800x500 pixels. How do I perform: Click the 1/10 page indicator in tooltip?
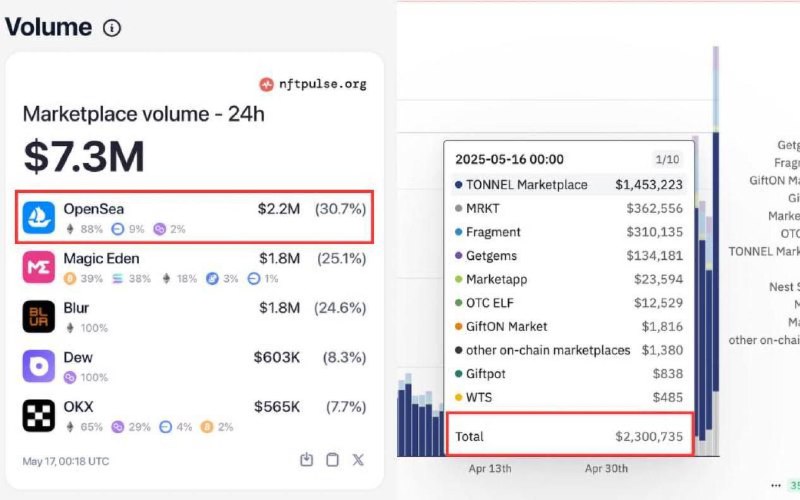[x=667, y=160]
